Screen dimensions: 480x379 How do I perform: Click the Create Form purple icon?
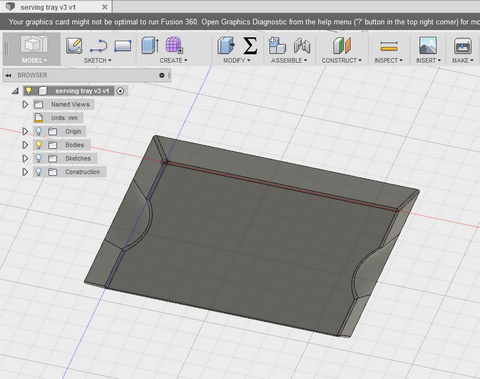point(174,45)
